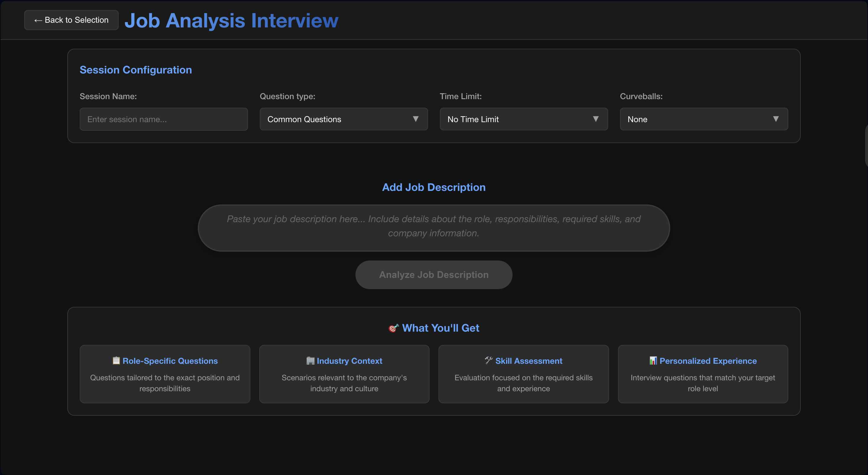Click the Curveballs dropdown arrow
Screen dimensions: 868x475
[x=776, y=119]
